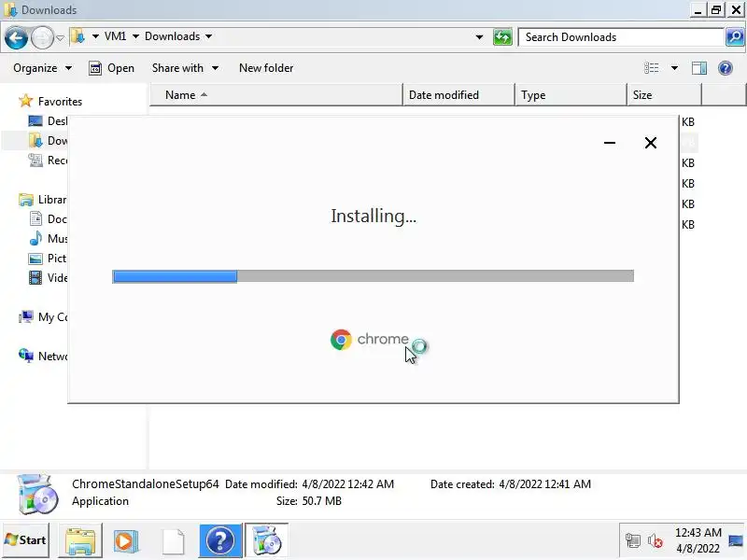Expand the arrow before VM1 in path
Screen dimensions: 747x560
(x=95, y=36)
